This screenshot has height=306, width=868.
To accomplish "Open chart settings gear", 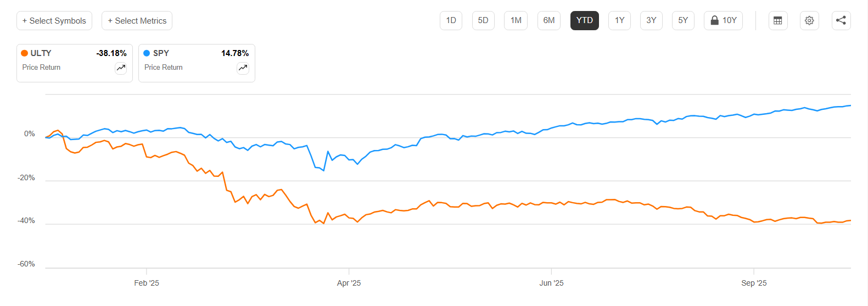I will click(x=809, y=21).
